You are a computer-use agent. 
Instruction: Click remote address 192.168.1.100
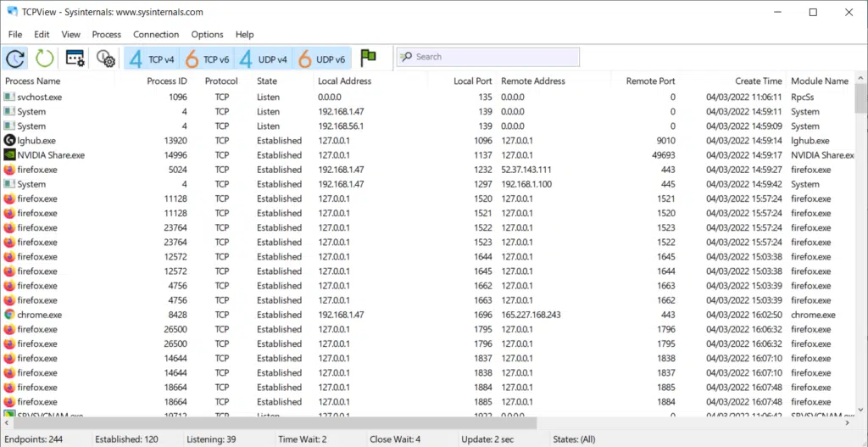pyautogui.click(x=526, y=184)
